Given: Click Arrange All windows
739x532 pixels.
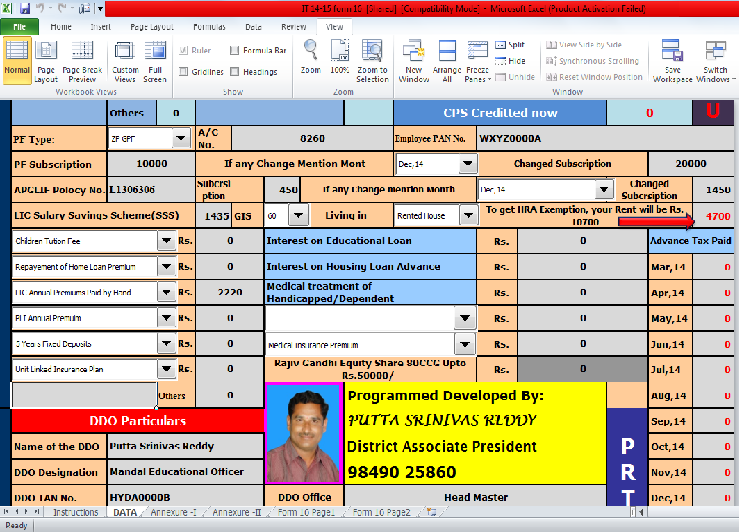Looking at the screenshot, I should 447,62.
